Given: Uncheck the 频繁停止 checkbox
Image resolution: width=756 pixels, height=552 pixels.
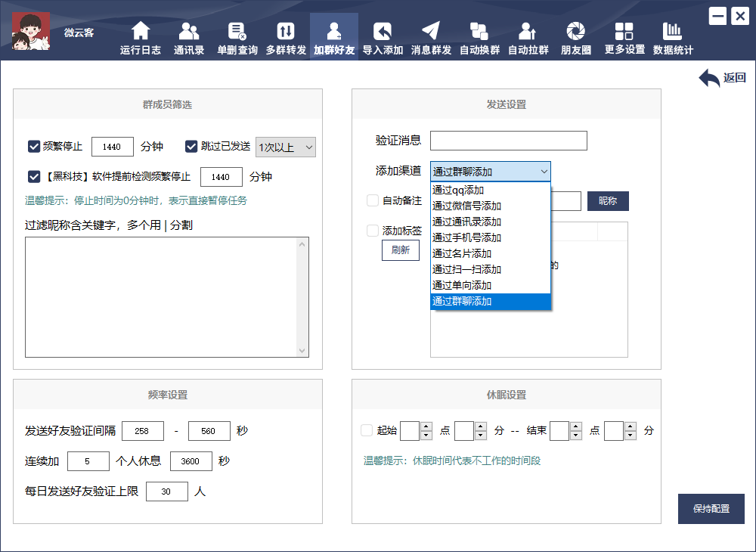Looking at the screenshot, I should [x=34, y=147].
